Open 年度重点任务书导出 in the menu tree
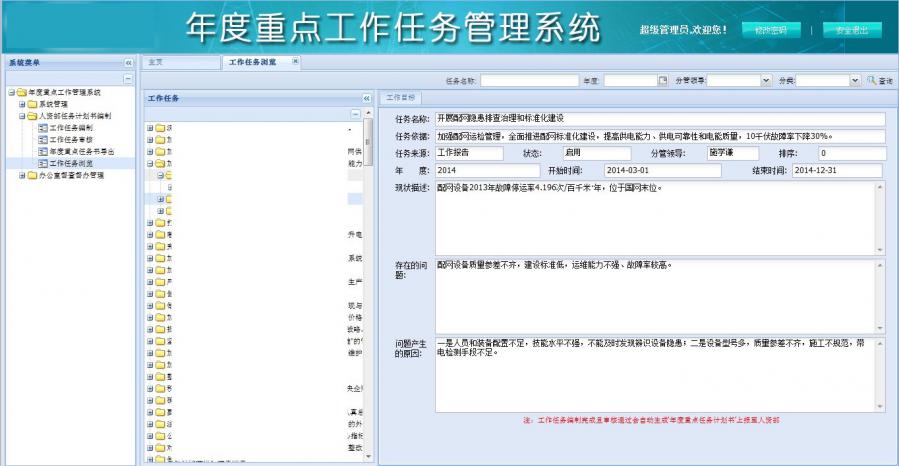This screenshot has width=899, height=466. (x=82, y=151)
